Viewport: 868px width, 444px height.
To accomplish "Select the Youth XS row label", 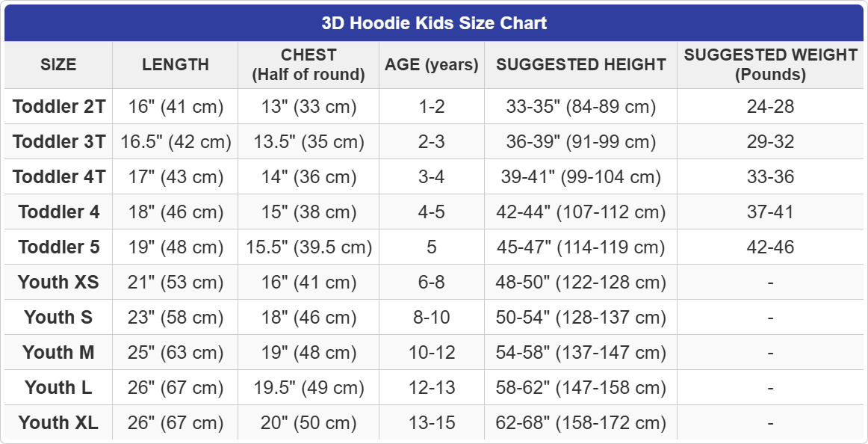I will pyautogui.click(x=59, y=283).
